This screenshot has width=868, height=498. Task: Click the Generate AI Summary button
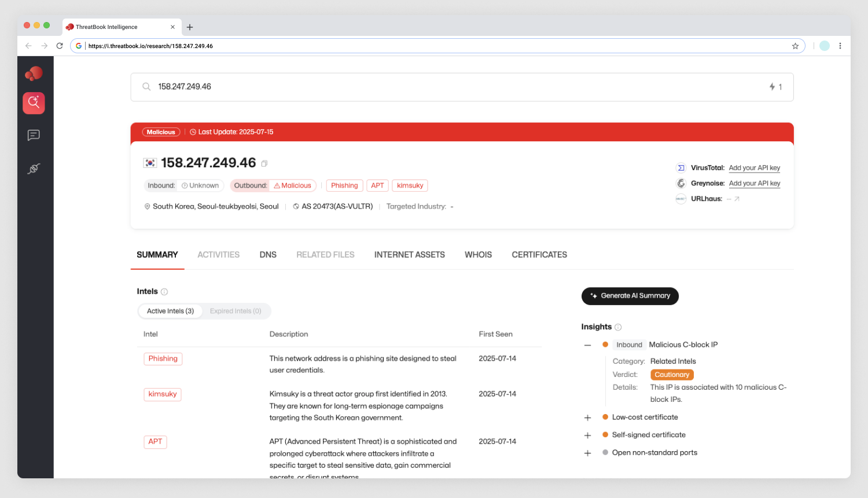[630, 296]
